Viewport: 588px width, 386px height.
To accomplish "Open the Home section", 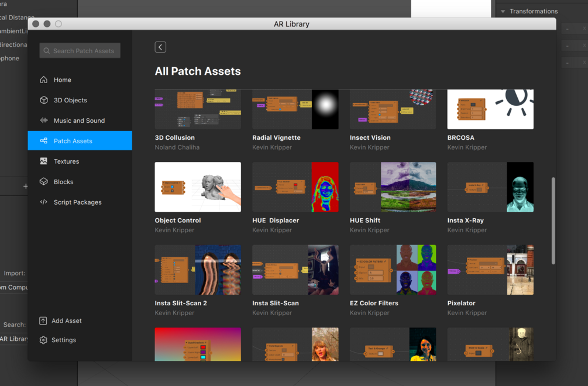I will click(80, 80).
